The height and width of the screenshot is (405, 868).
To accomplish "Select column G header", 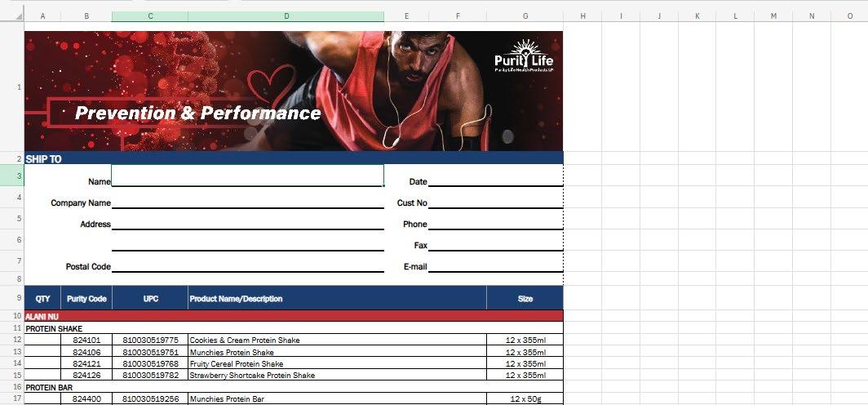I will 525,16.
